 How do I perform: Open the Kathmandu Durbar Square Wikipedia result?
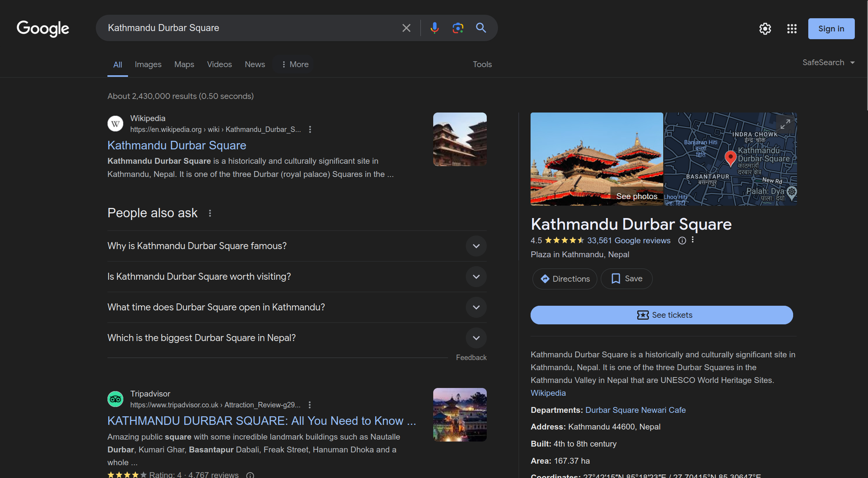point(177,145)
